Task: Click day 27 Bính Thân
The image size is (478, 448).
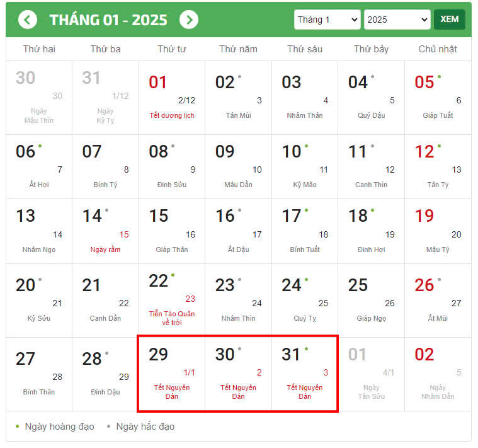Action: [x=39, y=374]
